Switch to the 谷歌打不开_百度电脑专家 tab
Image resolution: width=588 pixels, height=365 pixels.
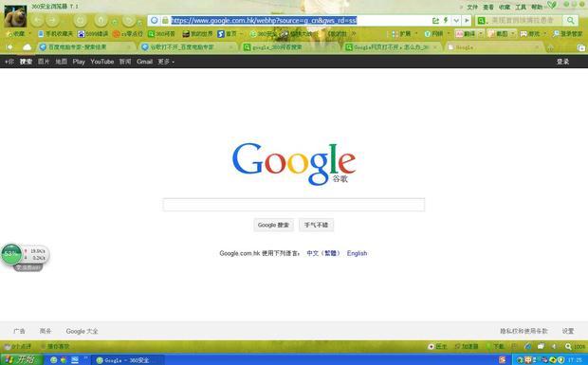[x=188, y=47]
